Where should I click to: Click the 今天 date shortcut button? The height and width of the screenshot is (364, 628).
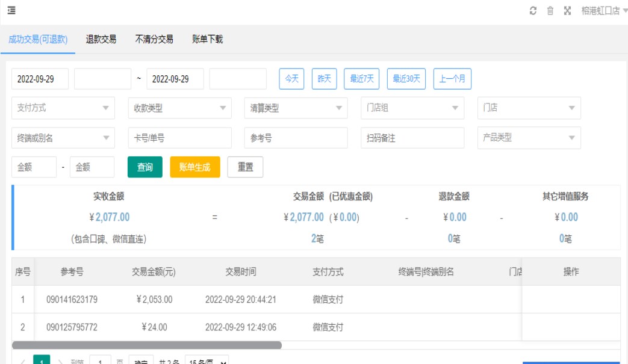click(x=291, y=79)
